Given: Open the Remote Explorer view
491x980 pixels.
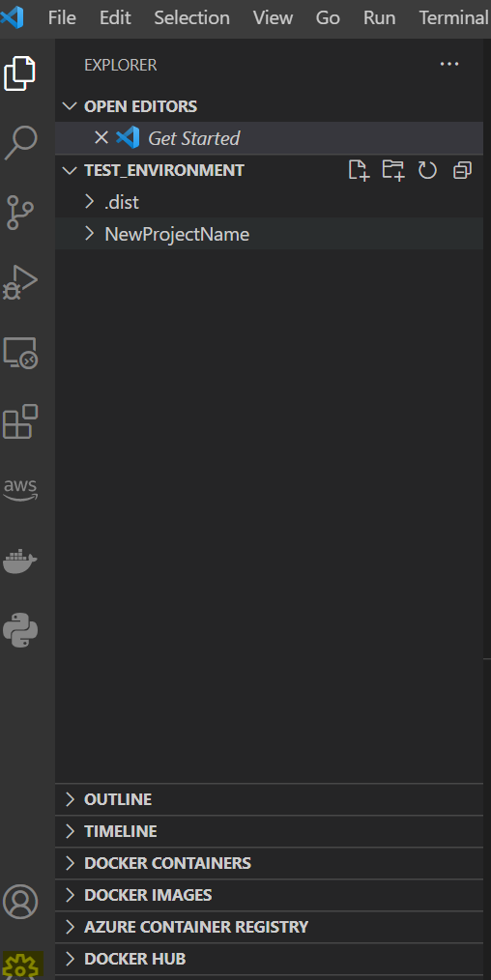Looking at the screenshot, I should [x=20, y=353].
